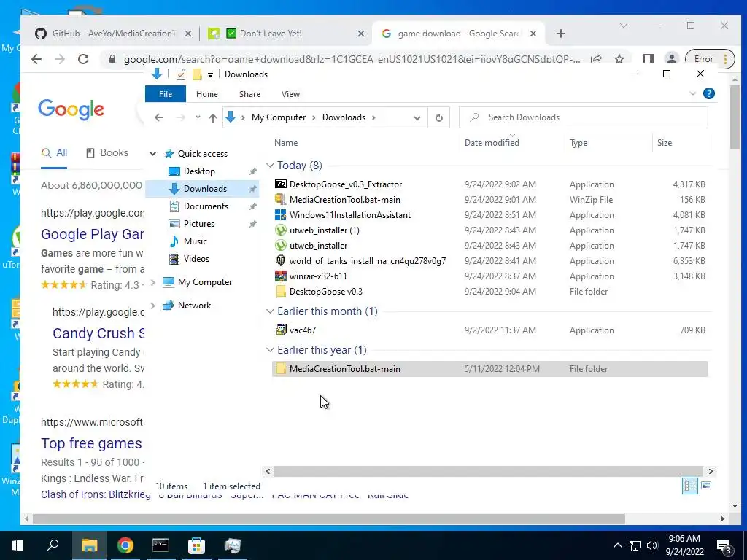747x560 pixels.
Task: Open Music in Quick access
Action: (x=195, y=241)
